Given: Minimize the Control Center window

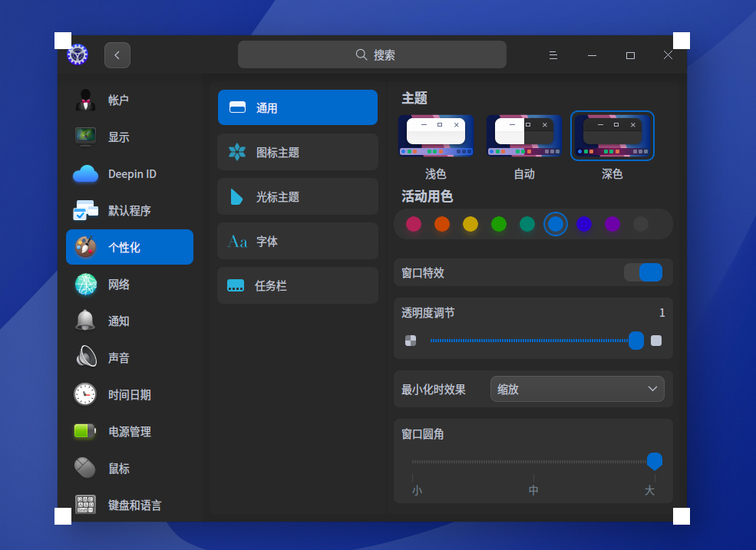Looking at the screenshot, I should 592,55.
